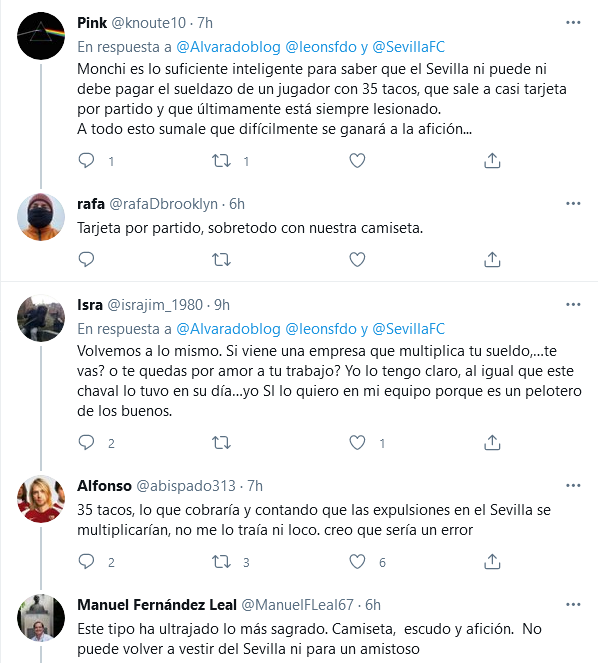Open more options menu on rafa's tweet

(x=573, y=203)
